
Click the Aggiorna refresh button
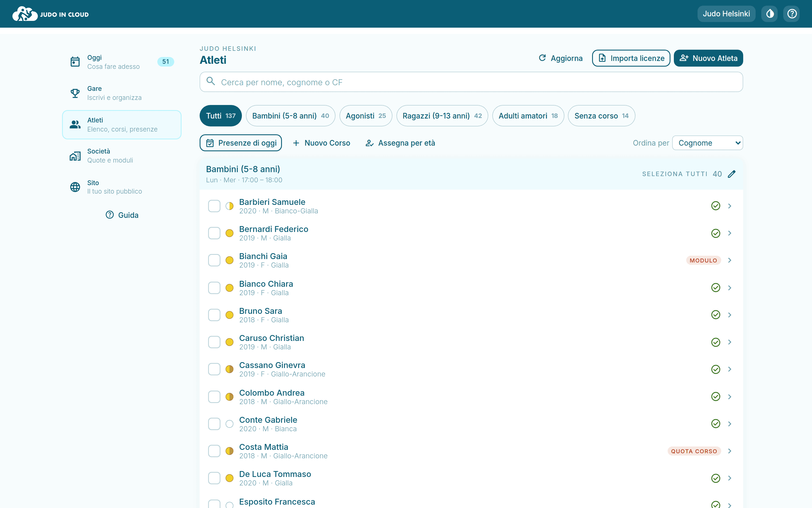click(560, 58)
